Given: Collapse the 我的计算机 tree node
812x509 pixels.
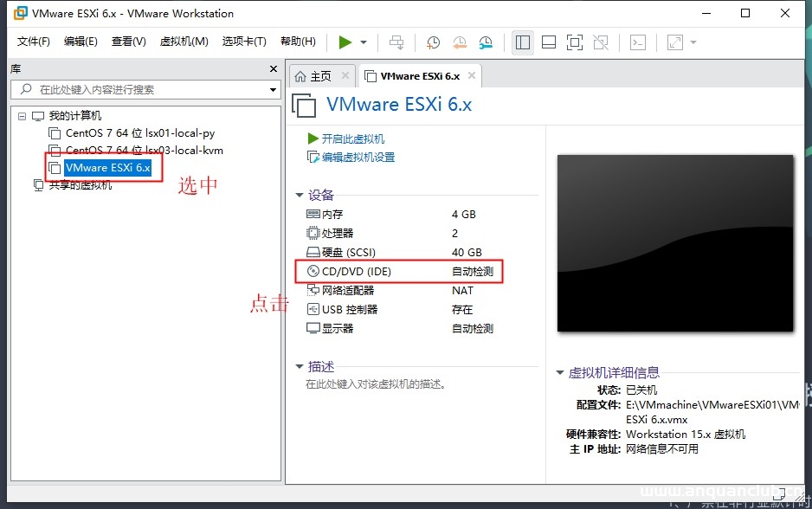Looking at the screenshot, I should pyautogui.click(x=21, y=115).
